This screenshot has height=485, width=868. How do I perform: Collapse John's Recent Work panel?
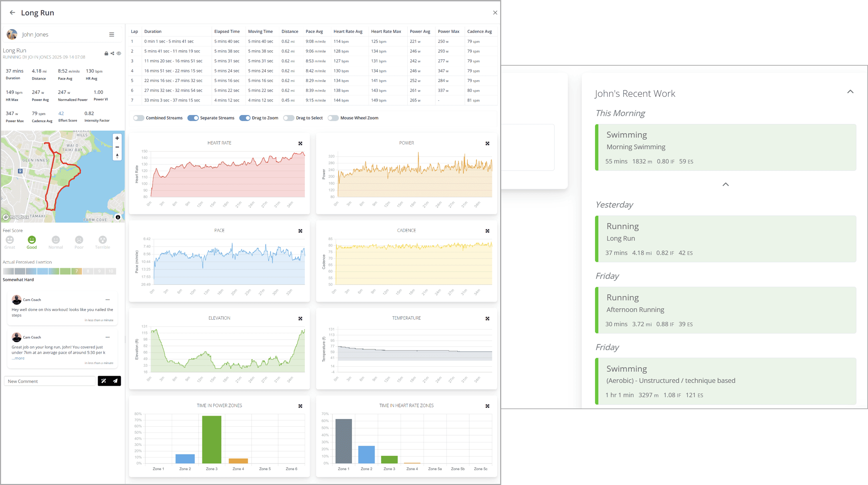[850, 92]
